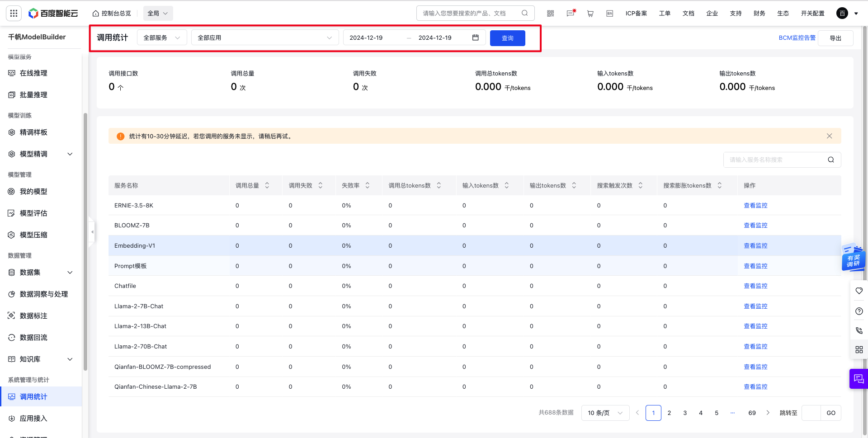Screen dimensions: 868x438
Task: Go to pagination page 2
Action: click(x=669, y=413)
